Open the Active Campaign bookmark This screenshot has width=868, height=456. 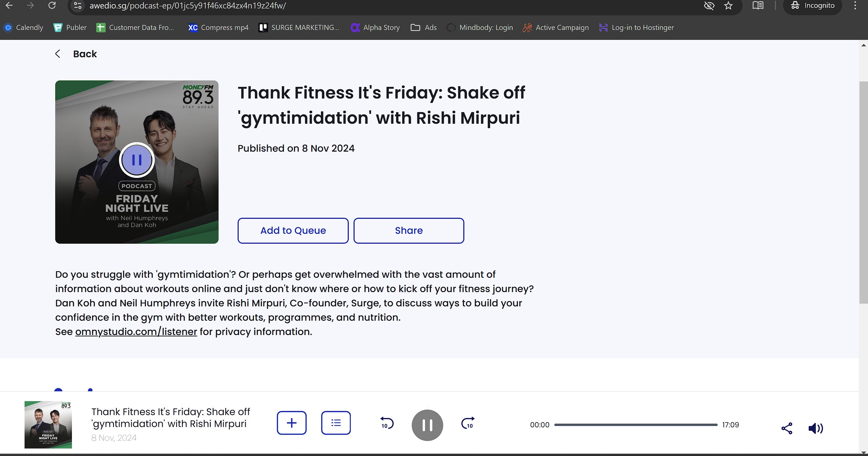click(556, 28)
